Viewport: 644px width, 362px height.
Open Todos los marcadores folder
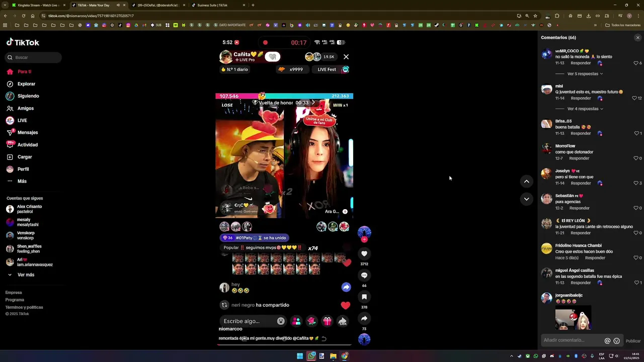pyautogui.click(x=623, y=25)
